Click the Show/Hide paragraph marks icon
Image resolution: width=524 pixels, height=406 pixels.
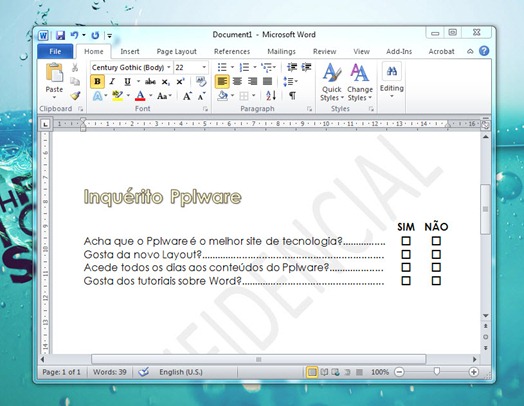point(292,96)
